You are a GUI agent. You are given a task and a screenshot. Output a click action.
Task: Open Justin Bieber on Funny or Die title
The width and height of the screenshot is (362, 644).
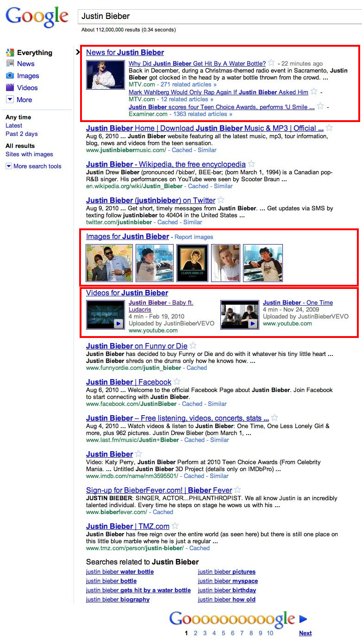(x=137, y=346)
